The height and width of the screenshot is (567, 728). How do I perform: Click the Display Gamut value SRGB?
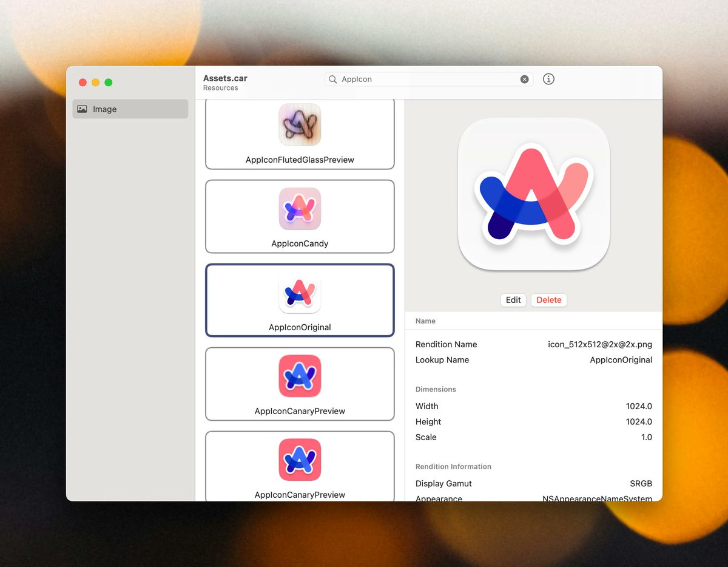[641, 484]
